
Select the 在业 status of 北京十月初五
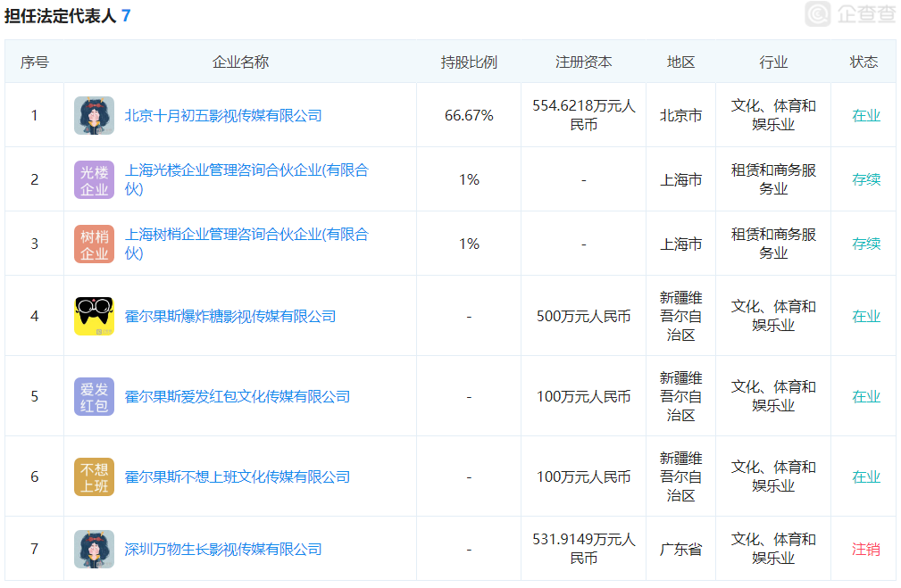(x=866, y=115)
